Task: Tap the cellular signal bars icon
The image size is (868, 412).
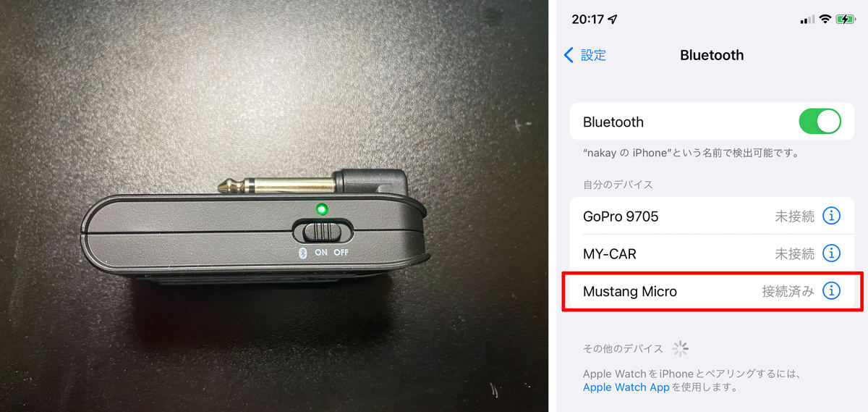Action: 808,20
